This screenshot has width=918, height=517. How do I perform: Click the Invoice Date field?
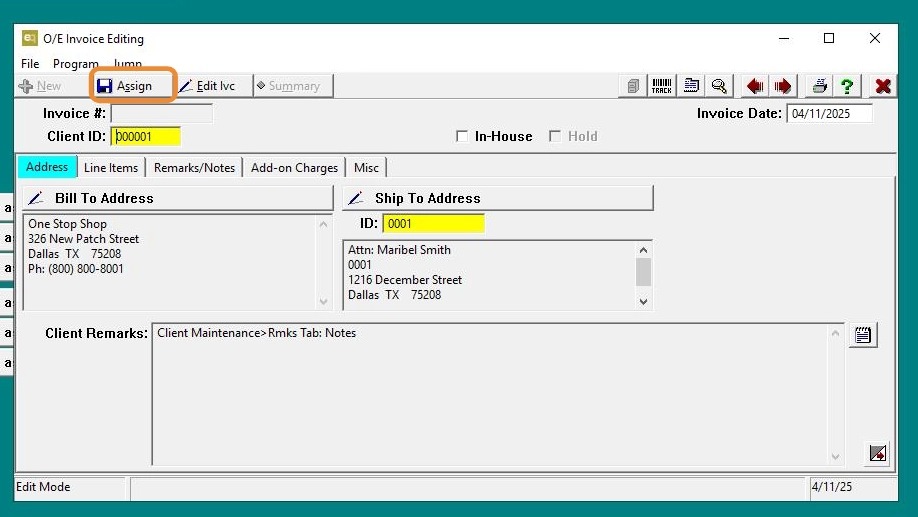(830, 113)
